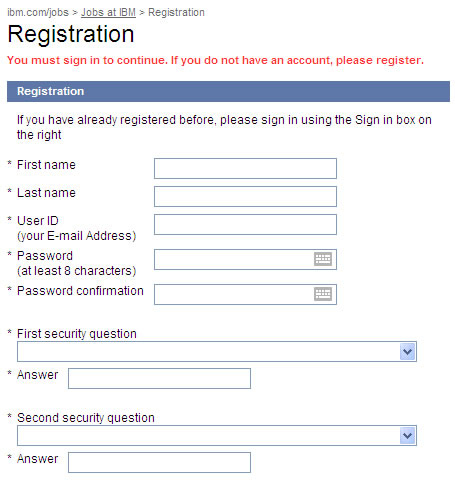Image resolution: width=455 pixels, height=485 pixels.
Task: Click the red sign-in required message
Action: [215, 60]
